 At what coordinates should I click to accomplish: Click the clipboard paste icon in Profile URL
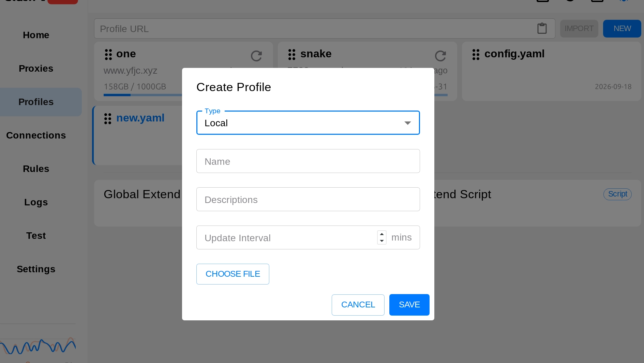point(542,28)
